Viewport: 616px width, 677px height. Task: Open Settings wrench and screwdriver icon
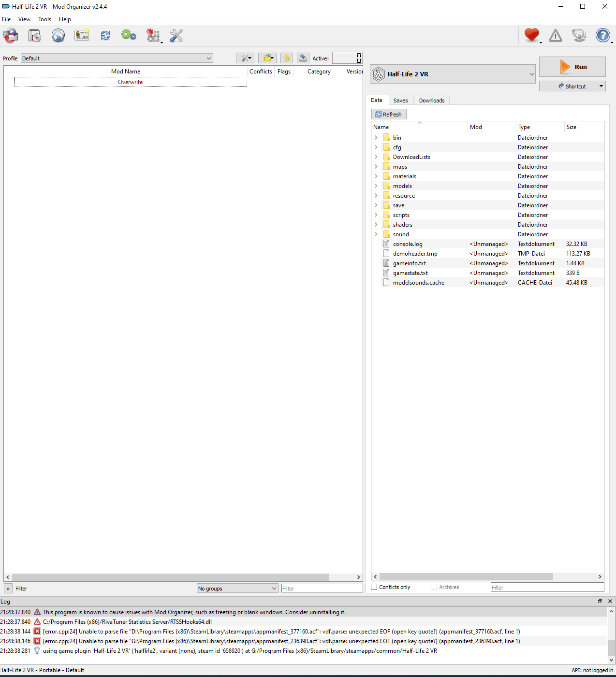176,35
